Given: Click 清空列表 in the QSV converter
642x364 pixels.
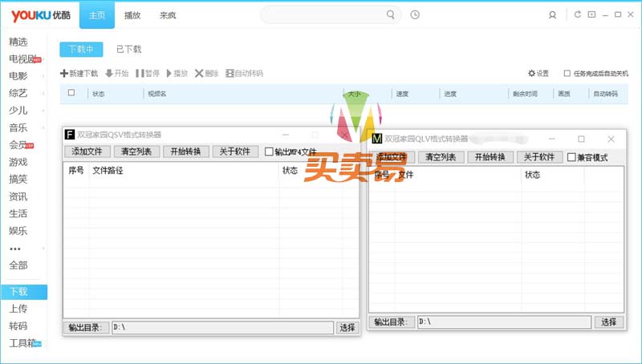Looking at the screenshot, I should coord(136,152).
